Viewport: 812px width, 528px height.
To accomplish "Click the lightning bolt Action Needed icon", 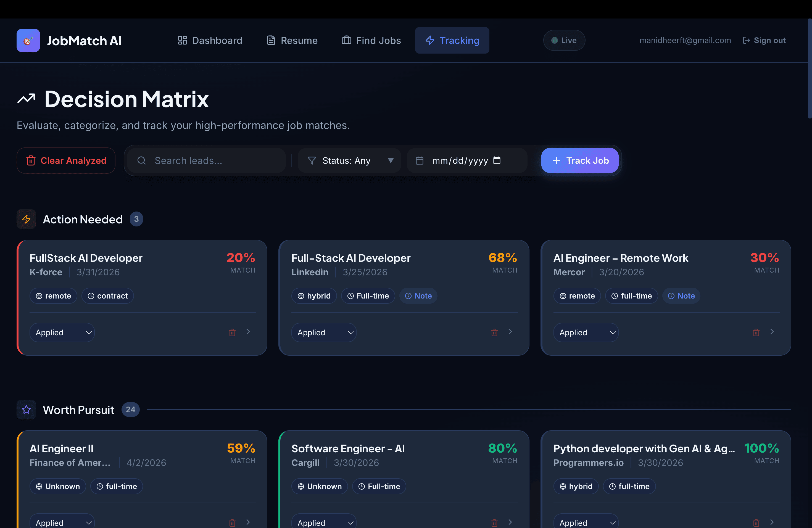I will [26, 219].
